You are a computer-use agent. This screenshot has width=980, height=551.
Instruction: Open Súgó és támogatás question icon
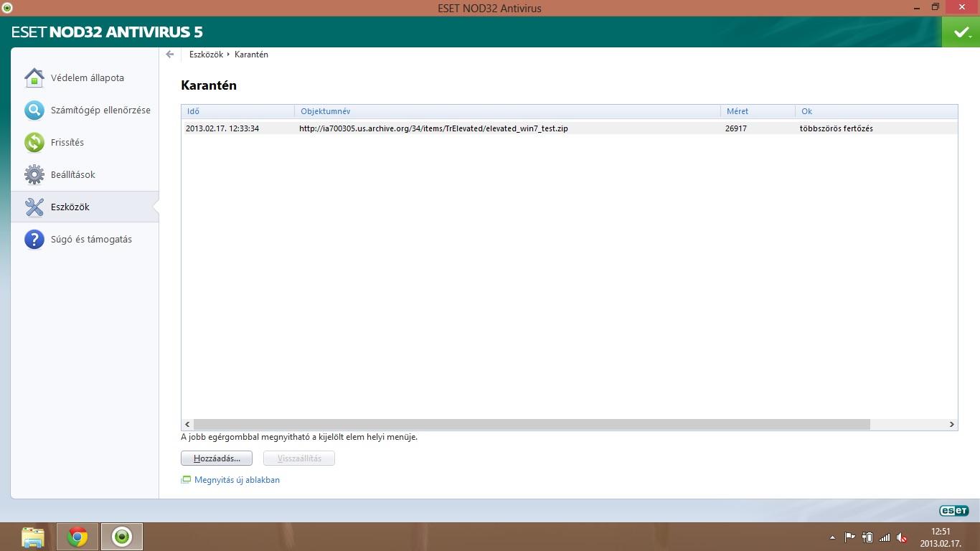tap(34, 239)
